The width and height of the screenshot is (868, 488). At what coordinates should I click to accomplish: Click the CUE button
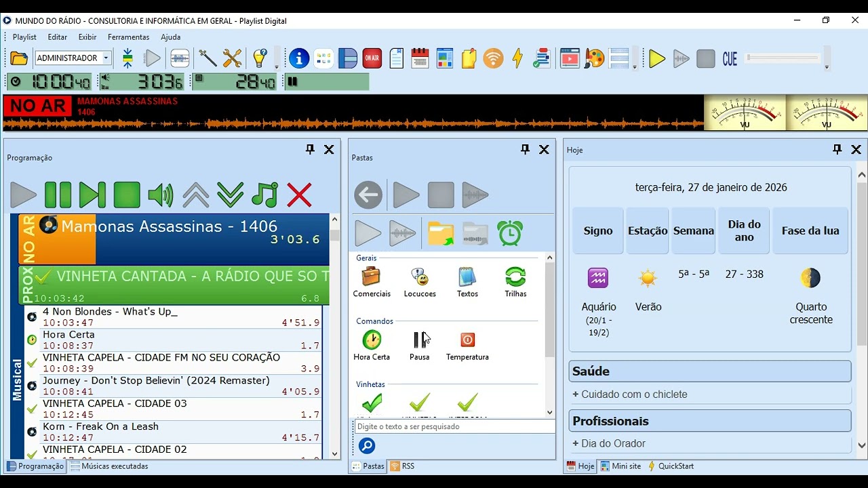click(x=730, y=59)
